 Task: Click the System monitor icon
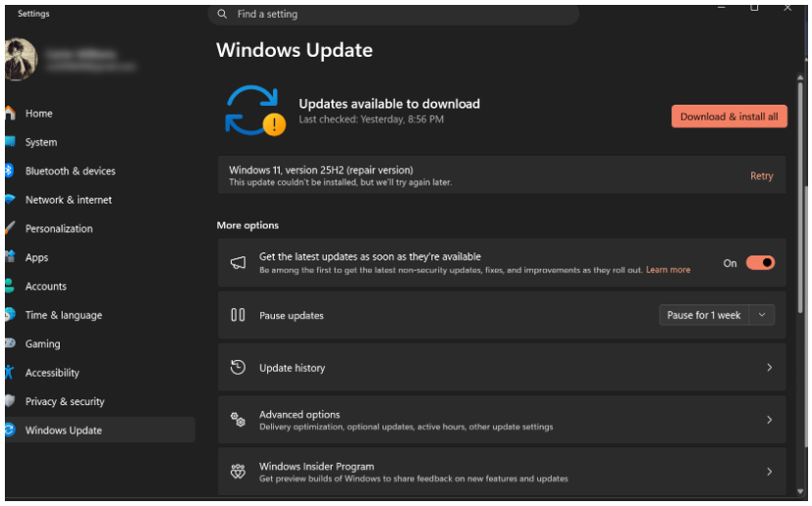coord(10,141)
